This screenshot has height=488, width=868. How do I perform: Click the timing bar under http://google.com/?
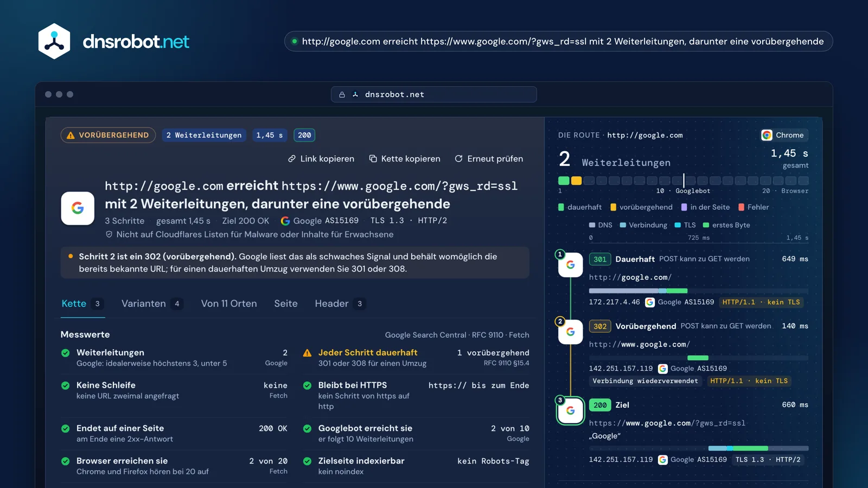coord(699,291)
